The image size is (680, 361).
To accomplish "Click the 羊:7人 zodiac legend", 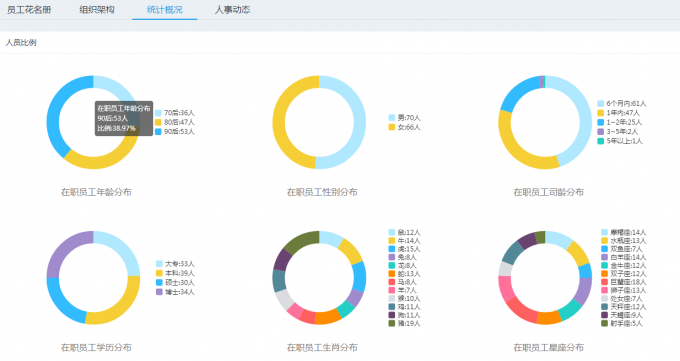I will [x=402, y=290].
